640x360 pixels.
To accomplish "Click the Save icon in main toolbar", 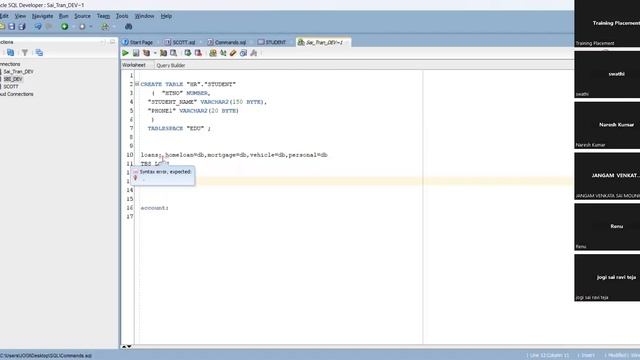I will click(11, 27).
